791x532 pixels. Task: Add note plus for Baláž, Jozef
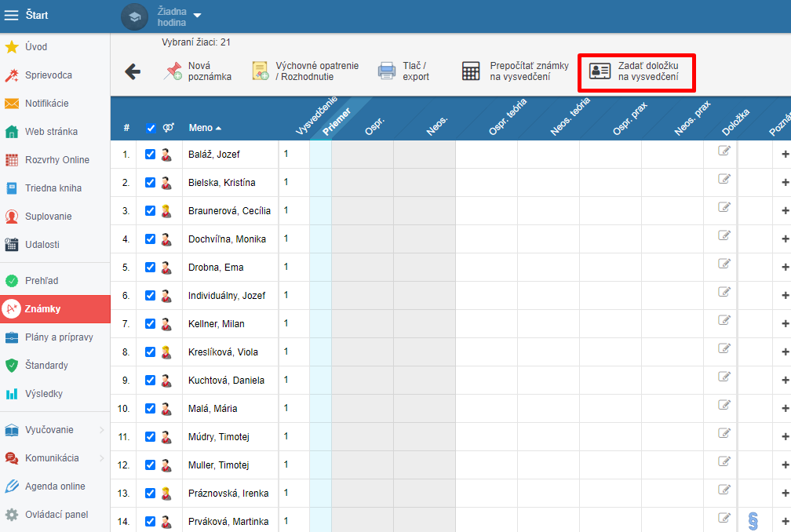[785, 155]
